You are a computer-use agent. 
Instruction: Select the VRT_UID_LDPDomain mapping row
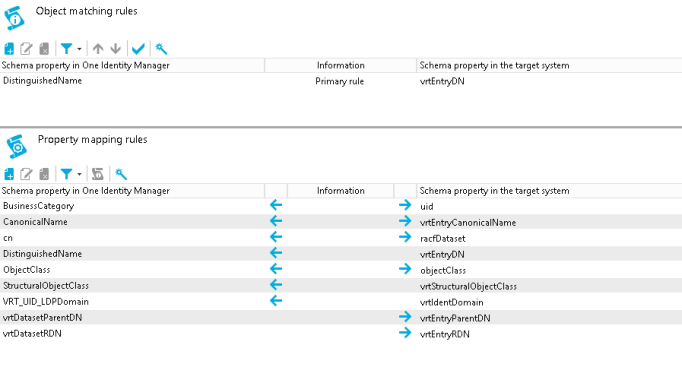[x=341, y=301]
